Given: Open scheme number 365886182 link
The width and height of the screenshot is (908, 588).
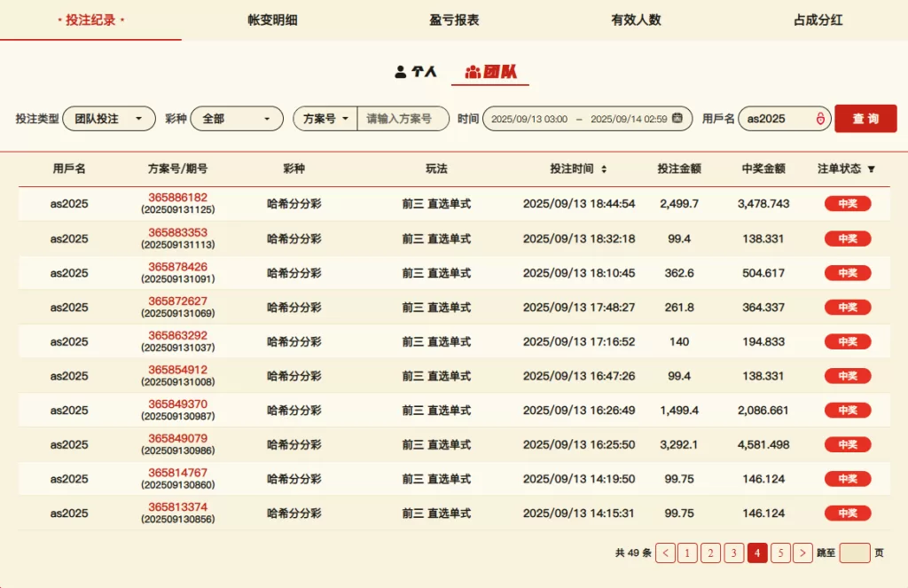Looking at the screenshot, I should coord(177,197).
